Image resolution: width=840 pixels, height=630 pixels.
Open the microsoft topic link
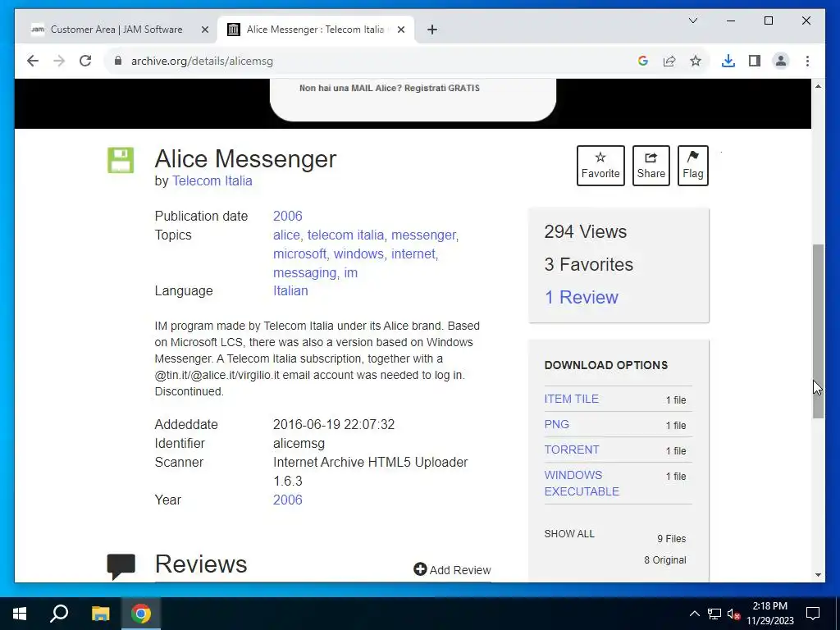coord(300,254)
